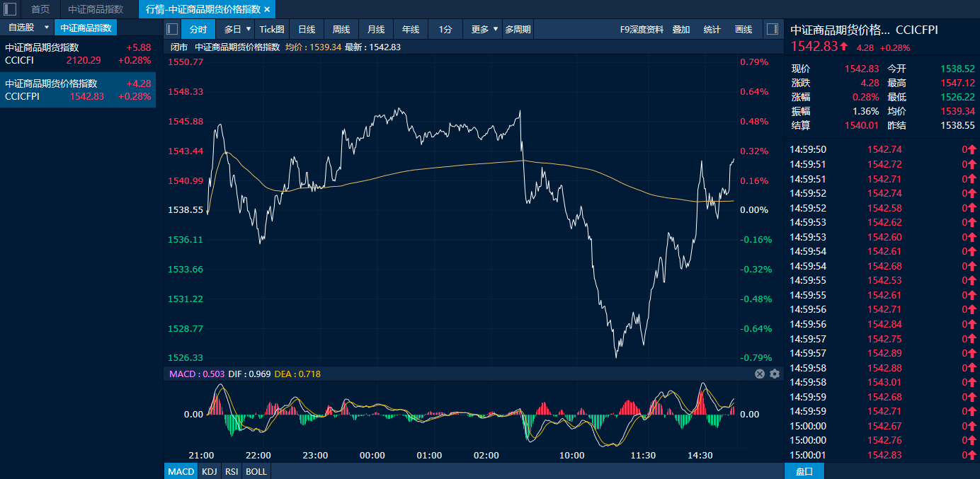
Task: Toggle the left sidebar panel icon at top-left
Action: pos(10,9)
